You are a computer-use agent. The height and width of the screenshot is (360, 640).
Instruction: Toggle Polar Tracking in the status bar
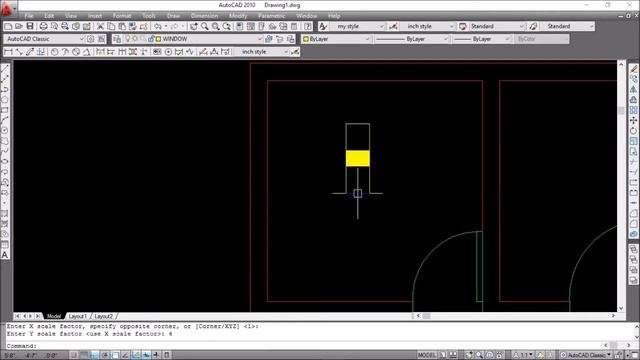105,355
